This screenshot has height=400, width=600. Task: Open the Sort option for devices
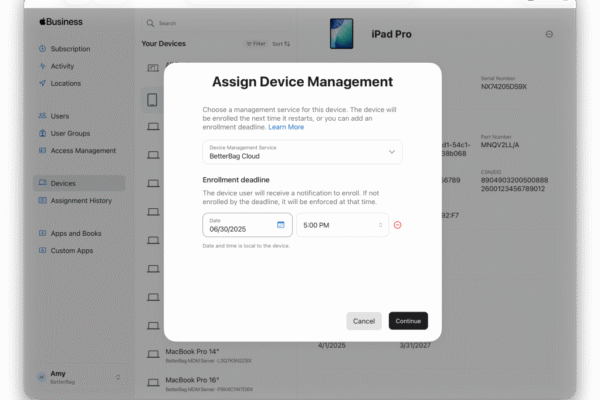pyautogui.click(x=281, y=44)
